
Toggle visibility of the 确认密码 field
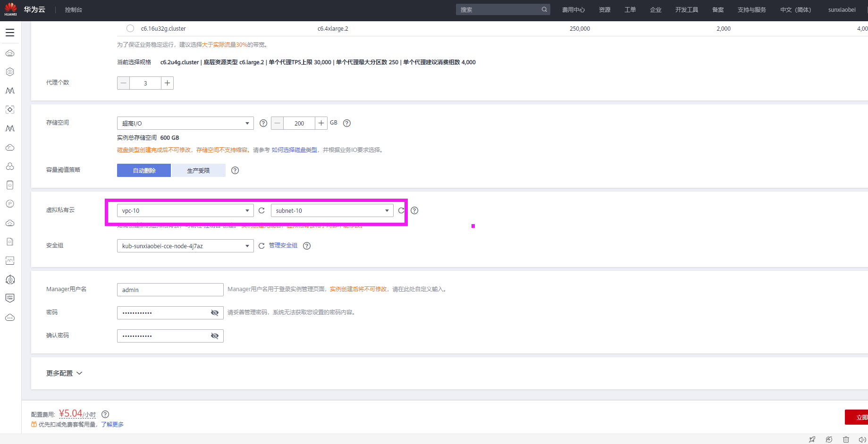coord(215,336)
